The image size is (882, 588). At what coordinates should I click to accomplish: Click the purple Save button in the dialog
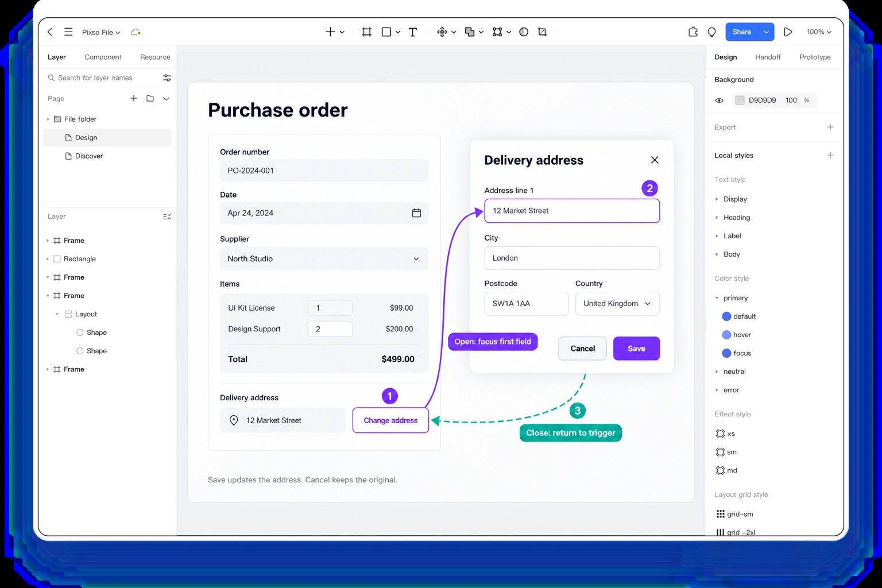[636, 349]
